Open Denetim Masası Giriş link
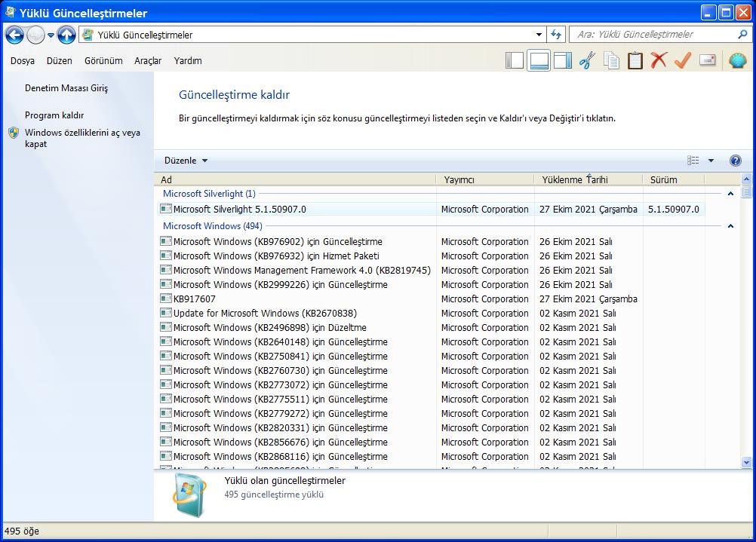 pos(66,88)
